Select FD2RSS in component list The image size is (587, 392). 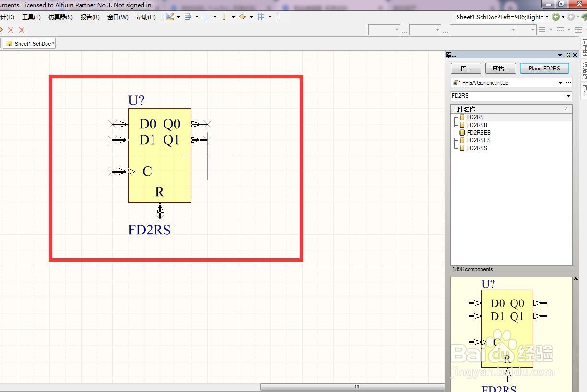(477, 148)
